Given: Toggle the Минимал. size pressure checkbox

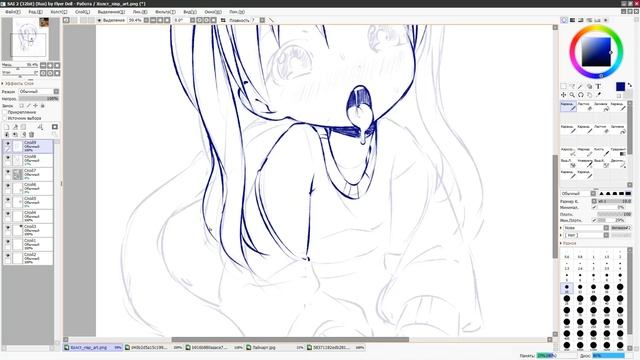Looking at the screenshot, I should click(x=594, y=207).
